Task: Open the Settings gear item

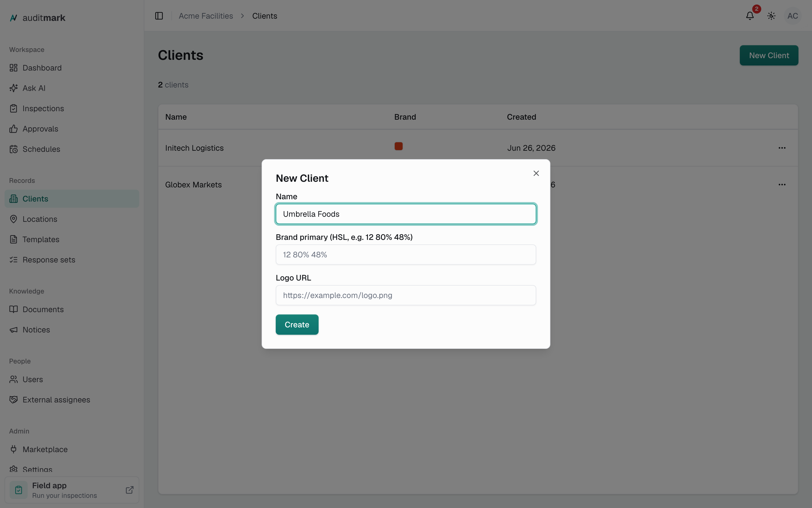Action: click(x=72, y=469)
